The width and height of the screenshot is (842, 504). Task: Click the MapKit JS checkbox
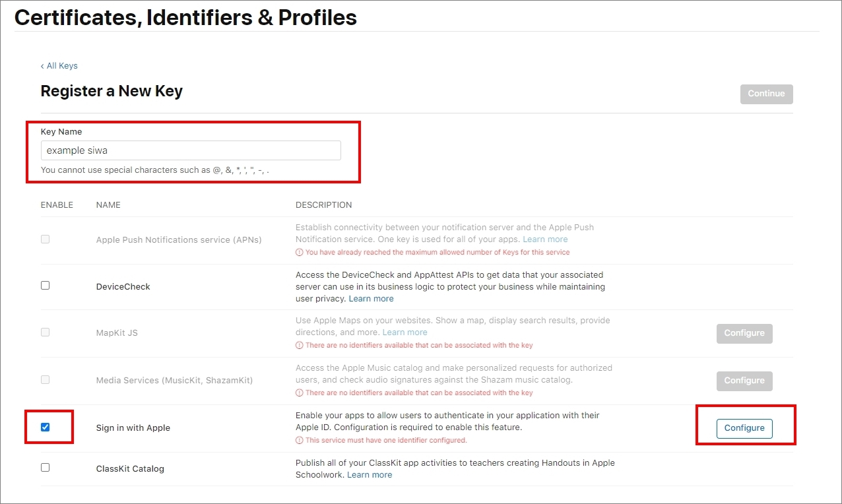(x=45, y=332)
